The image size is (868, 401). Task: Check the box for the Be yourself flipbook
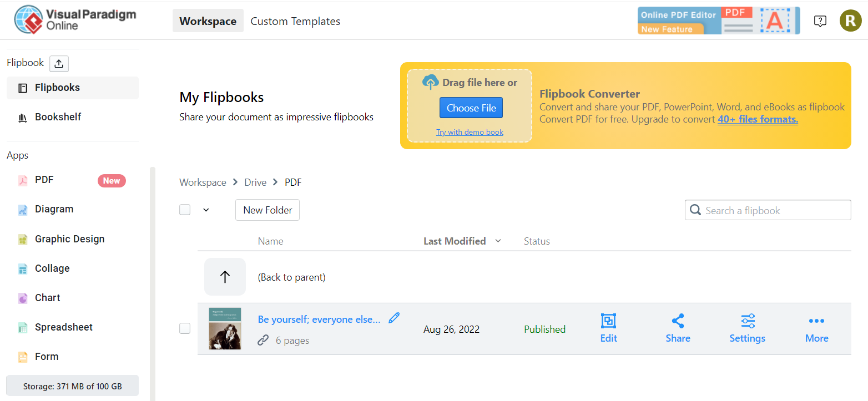185,328
